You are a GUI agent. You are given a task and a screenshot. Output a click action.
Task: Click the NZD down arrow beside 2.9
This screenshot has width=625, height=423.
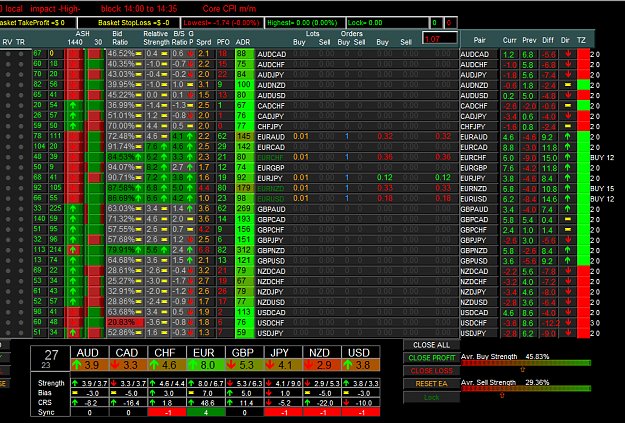(309, 365)
